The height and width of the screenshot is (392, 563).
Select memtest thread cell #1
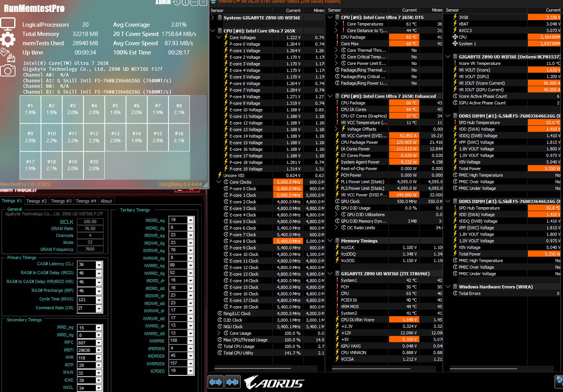pos(30,109)
